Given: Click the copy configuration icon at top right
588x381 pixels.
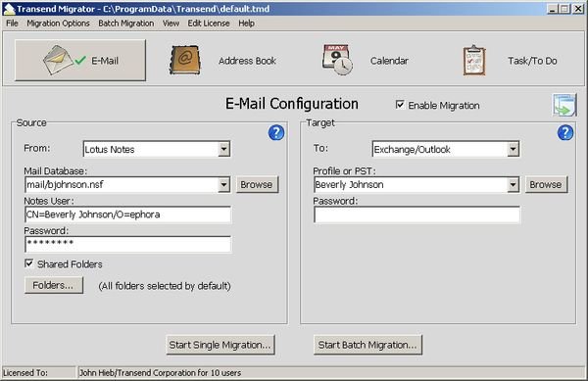Looking at the screenshot, I should (x=564, y=105).
